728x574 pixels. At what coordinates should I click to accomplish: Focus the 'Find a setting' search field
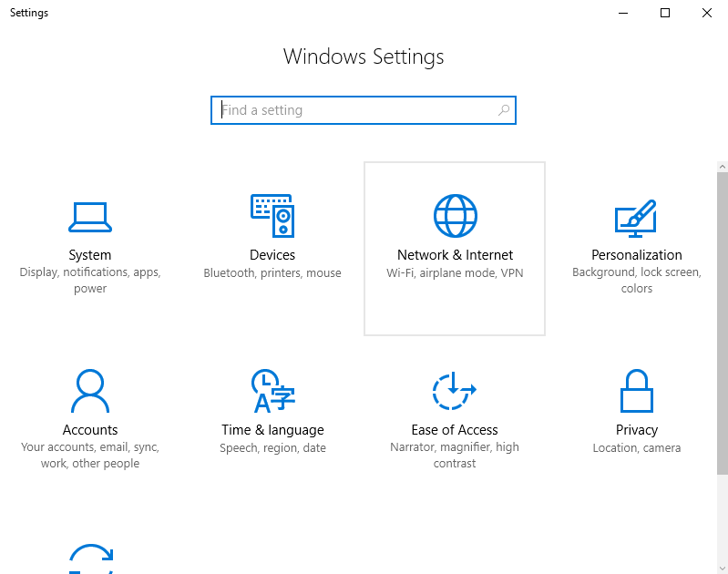(x=355, y=110)
